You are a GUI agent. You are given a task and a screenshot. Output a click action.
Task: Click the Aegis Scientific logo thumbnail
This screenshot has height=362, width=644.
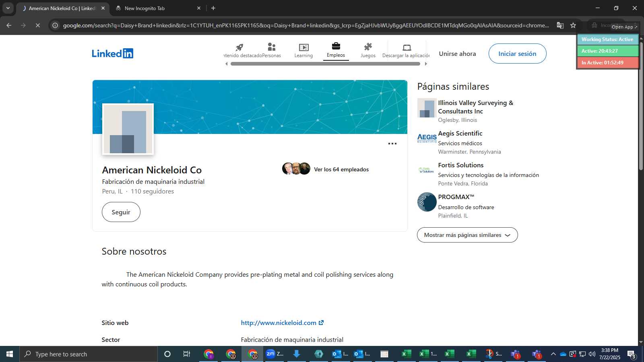(x=427, y=138)
